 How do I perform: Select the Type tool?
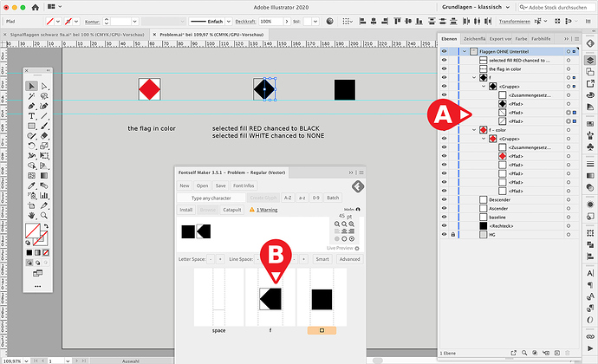click(x=32, y=116)
